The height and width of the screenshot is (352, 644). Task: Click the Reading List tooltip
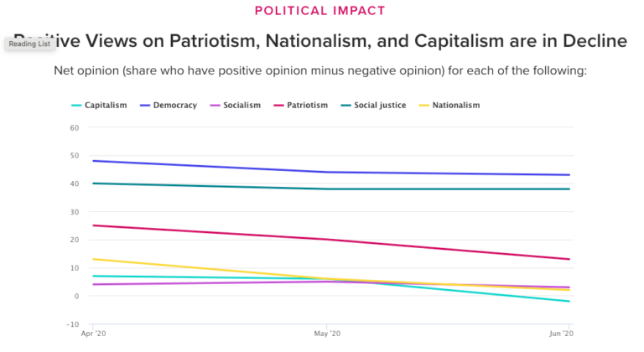click(29, 44)
